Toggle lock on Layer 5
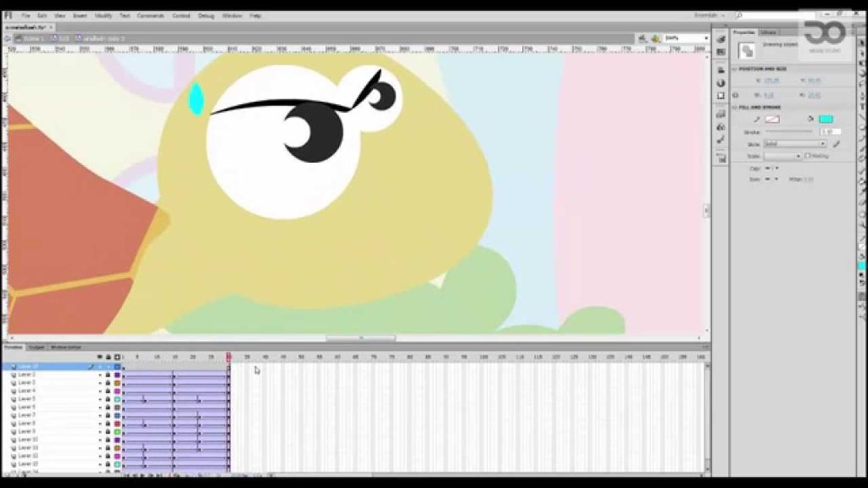 108,399
